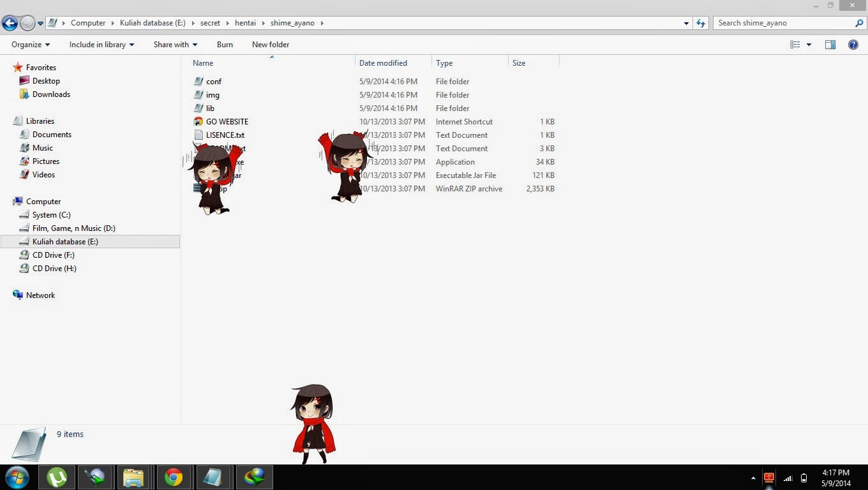Click the Shimeji icon in system tray
The image size is (868, 490).
769,477
